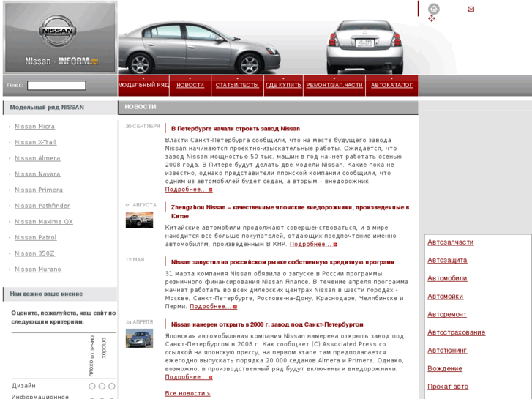Click Подробнее in the Zhengzhou Nissan article

(x=313, y=244)
